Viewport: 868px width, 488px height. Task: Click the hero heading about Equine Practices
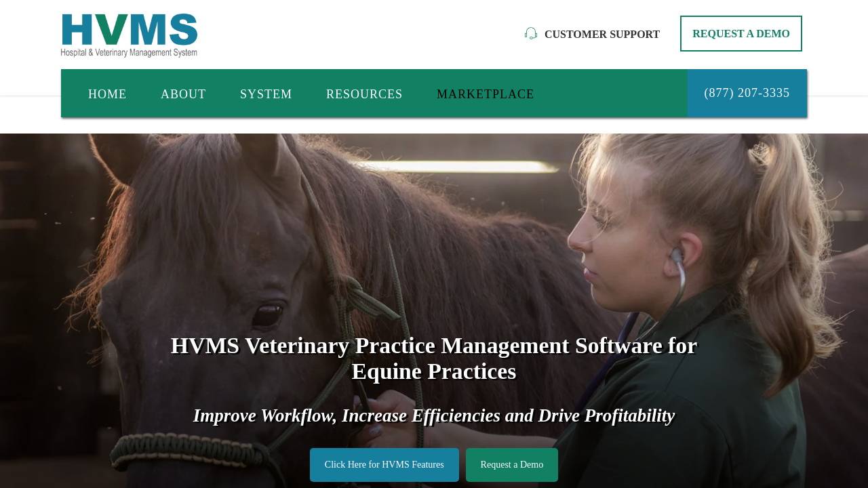pos(434,359)
